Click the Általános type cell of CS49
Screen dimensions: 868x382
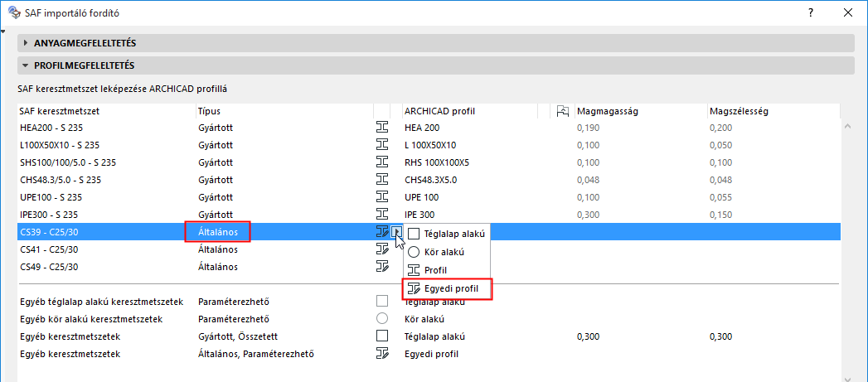[217, 266]
